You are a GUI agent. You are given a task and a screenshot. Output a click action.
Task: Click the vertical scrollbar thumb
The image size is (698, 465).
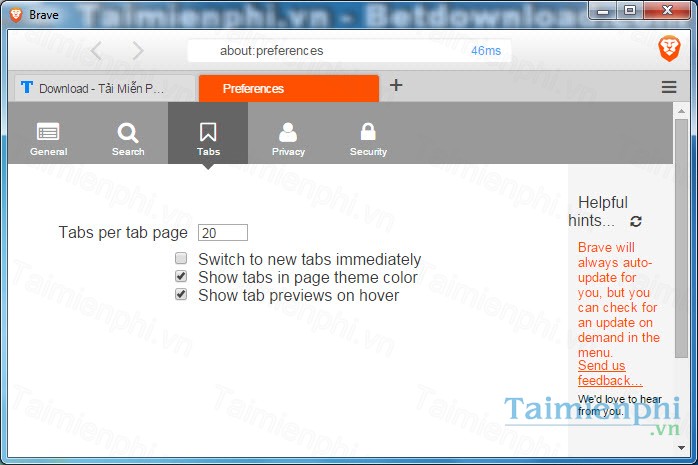pos(681,239)
